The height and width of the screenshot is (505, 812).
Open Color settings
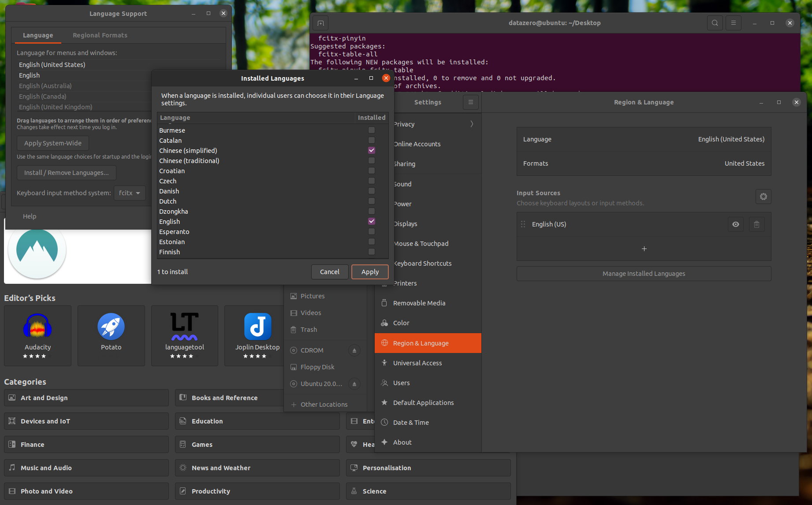click(x=428, y=323)
